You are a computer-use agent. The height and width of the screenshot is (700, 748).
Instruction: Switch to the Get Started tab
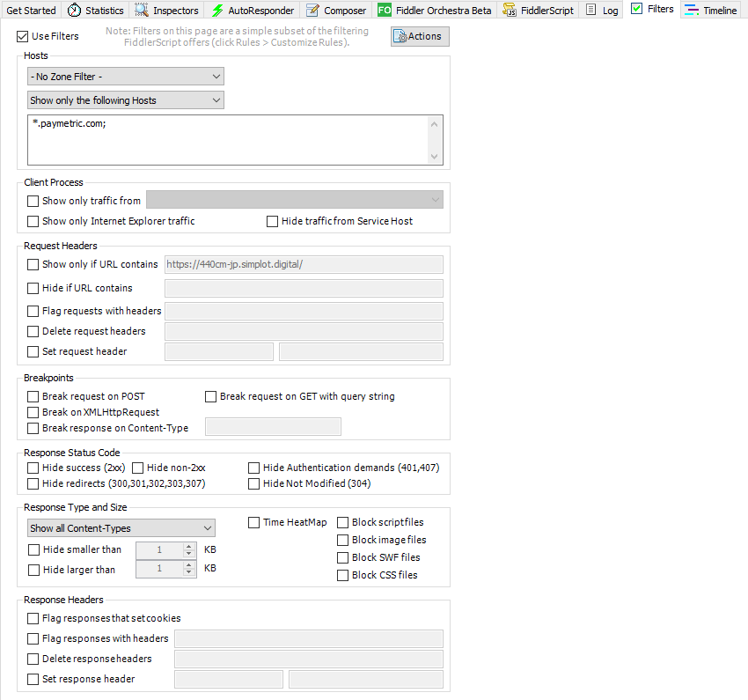click(31, 11)
